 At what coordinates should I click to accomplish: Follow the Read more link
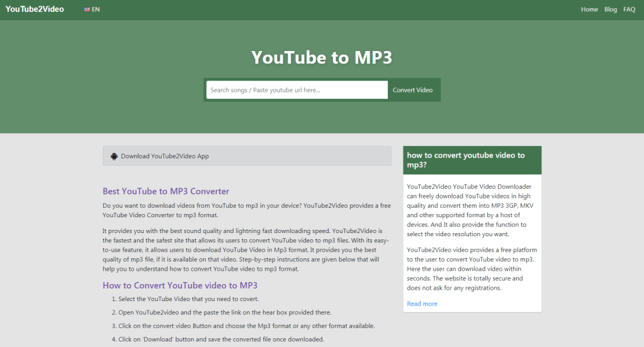click(x=422, y=304)
